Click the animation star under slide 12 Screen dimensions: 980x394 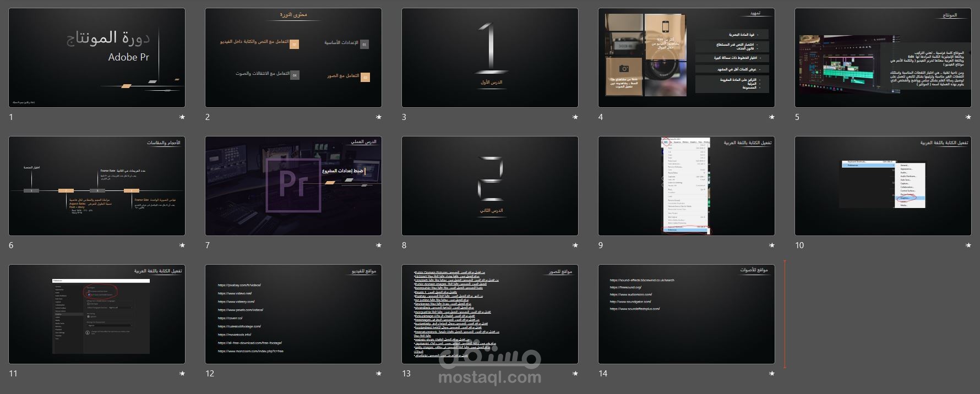tap(379, 374)
